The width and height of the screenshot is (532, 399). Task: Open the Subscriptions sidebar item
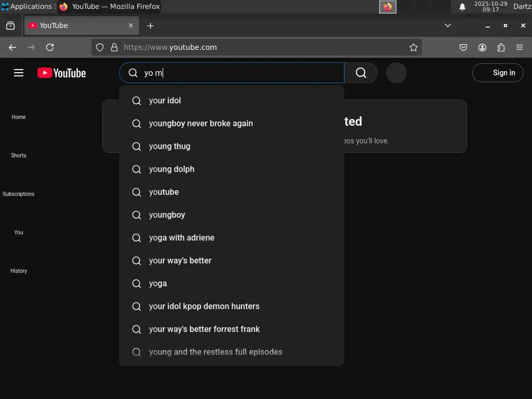click(x=19, y=194)
